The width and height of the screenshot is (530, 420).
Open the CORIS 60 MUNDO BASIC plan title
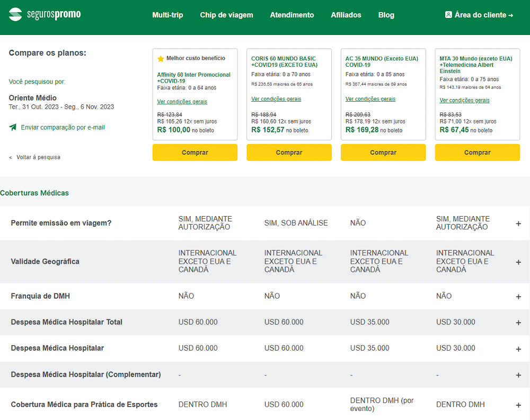(x=284, y=61)
